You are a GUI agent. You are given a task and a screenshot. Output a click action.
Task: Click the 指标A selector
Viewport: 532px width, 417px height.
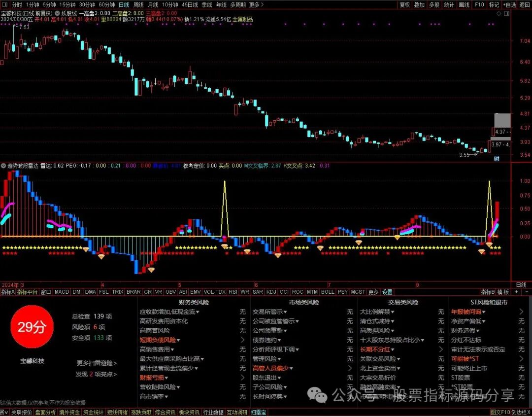(8, 292)
